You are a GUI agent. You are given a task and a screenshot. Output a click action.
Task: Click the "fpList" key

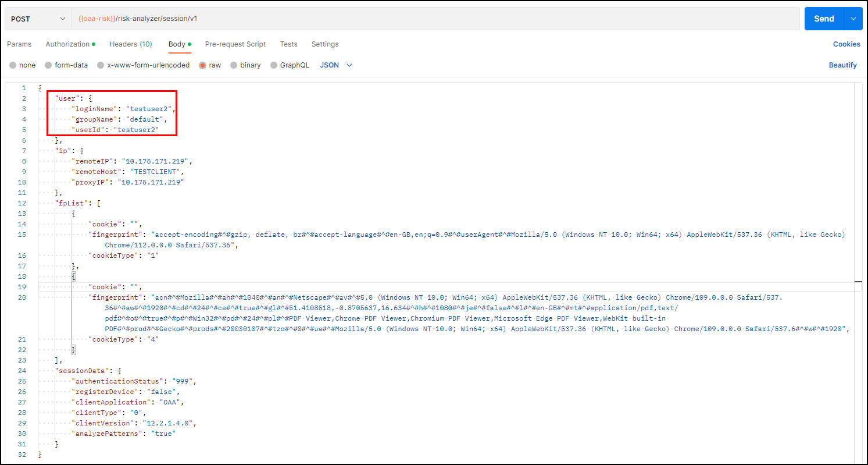click(72, 203)
